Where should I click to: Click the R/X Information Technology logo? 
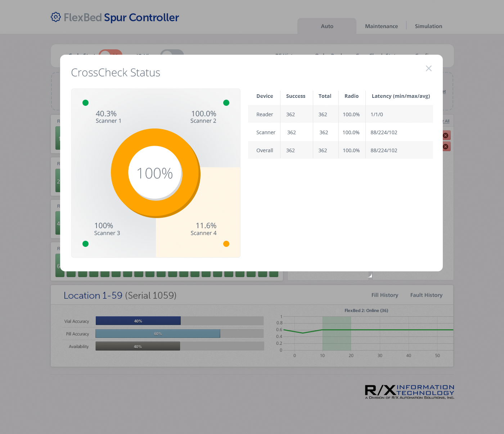click(x=410, y=392)
